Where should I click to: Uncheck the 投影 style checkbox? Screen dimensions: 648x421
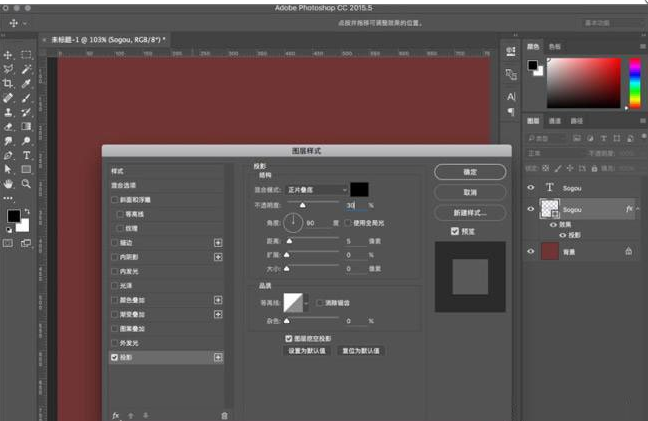[115, 357]
